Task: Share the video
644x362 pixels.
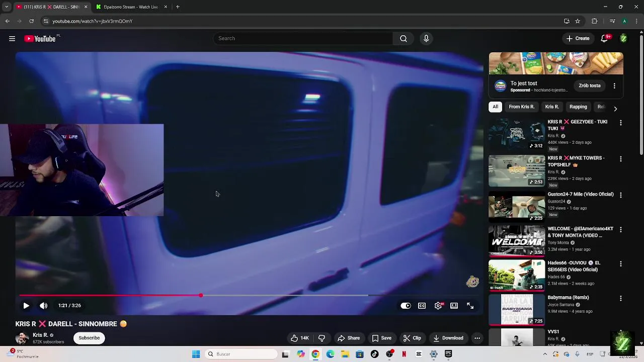Action: (x=349, y=338)
